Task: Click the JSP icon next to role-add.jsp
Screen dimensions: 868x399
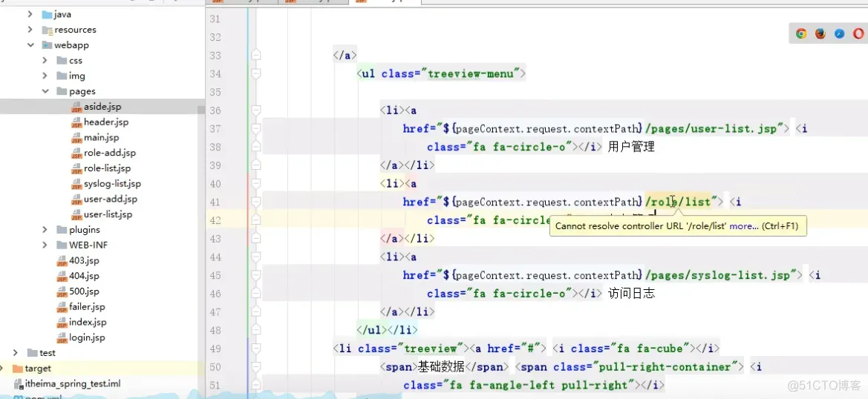Action: click(x=76, y=154)
